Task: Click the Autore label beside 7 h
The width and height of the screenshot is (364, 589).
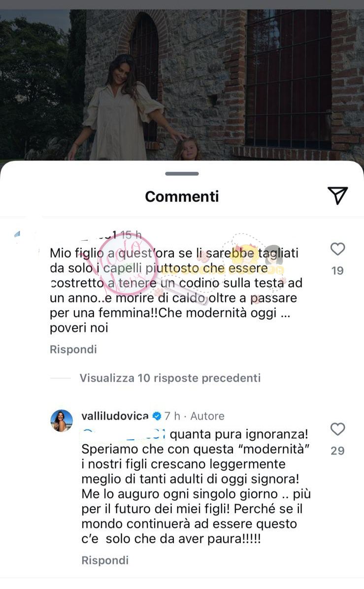Action: click(x=207, y=416)
